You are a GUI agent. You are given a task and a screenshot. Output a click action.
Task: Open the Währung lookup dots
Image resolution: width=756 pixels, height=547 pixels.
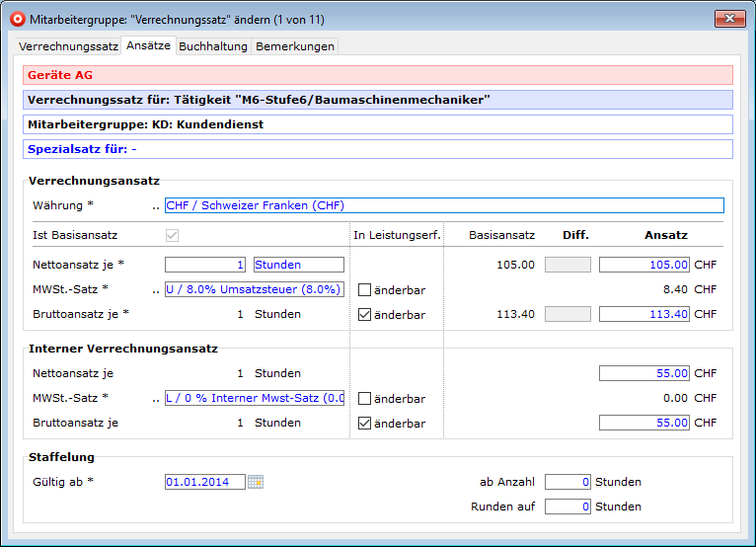[156, 206]
